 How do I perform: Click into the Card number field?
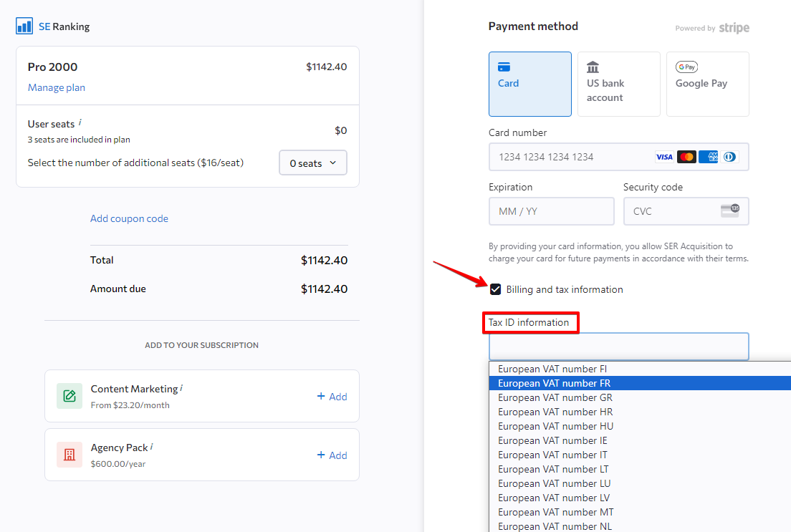click(570, 157)
